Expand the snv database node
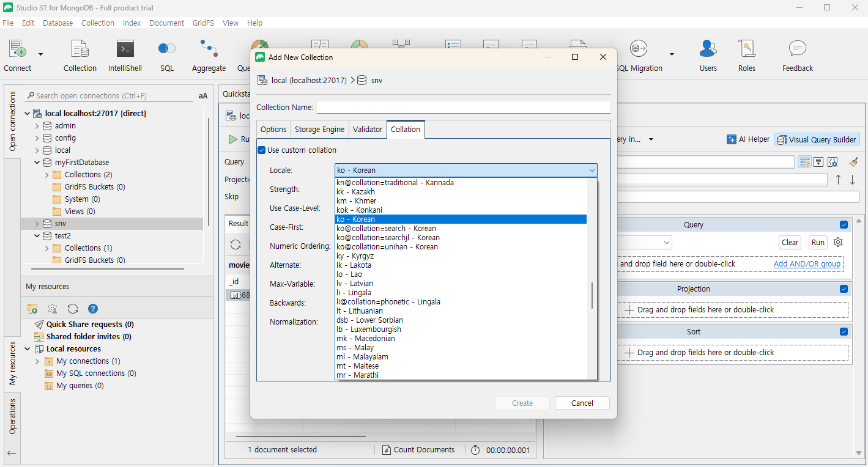This screenshot has width=868, height=467. point(37,224)
